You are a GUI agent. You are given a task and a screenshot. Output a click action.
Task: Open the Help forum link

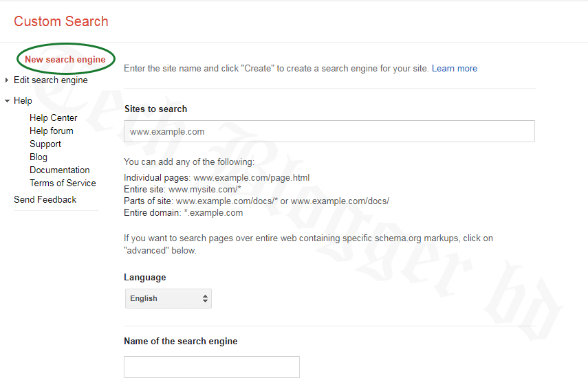click(x=51, y=131)
